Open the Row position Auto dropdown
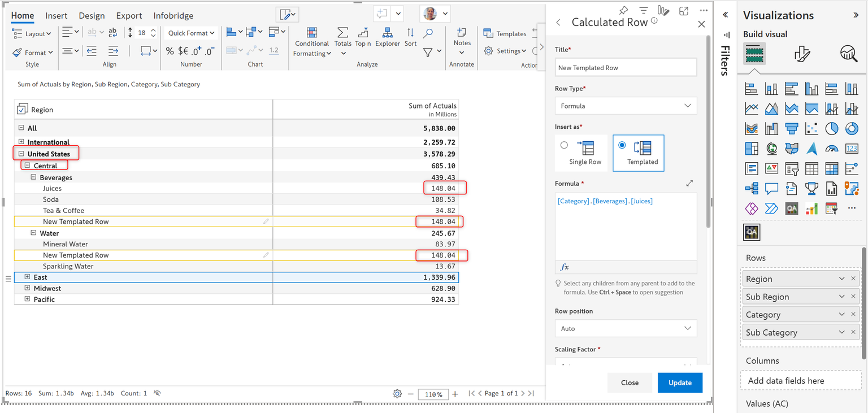Image resolution: width=868 pixels, height=413 pixels. pos(626,328)
